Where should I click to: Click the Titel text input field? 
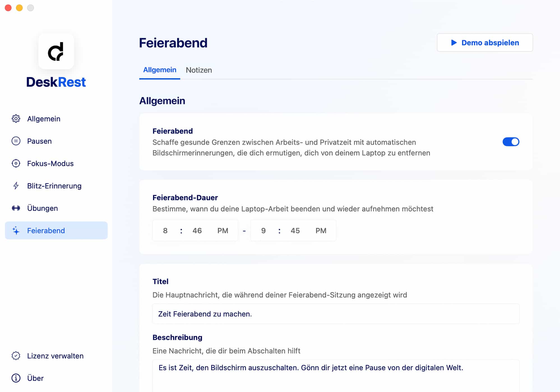336,314
